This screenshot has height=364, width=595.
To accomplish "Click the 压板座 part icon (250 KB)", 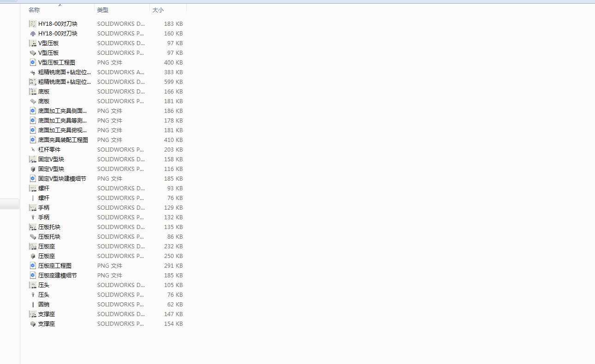I will pos(33,256).
